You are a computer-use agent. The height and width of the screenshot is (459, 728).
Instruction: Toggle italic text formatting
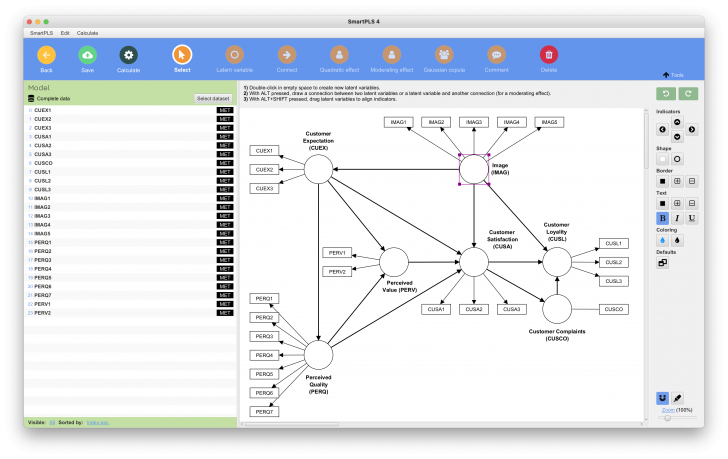point(677,218)
